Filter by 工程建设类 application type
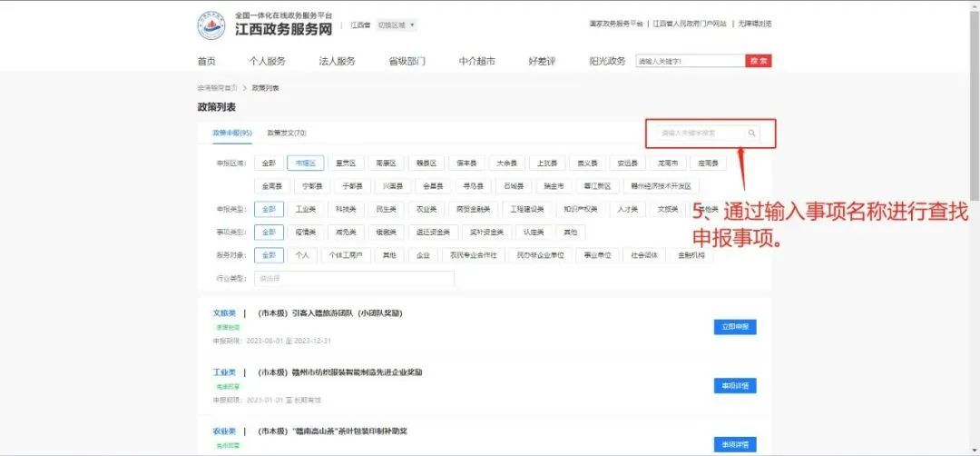This screenshot has height=456, width=980. pos(527,210)
